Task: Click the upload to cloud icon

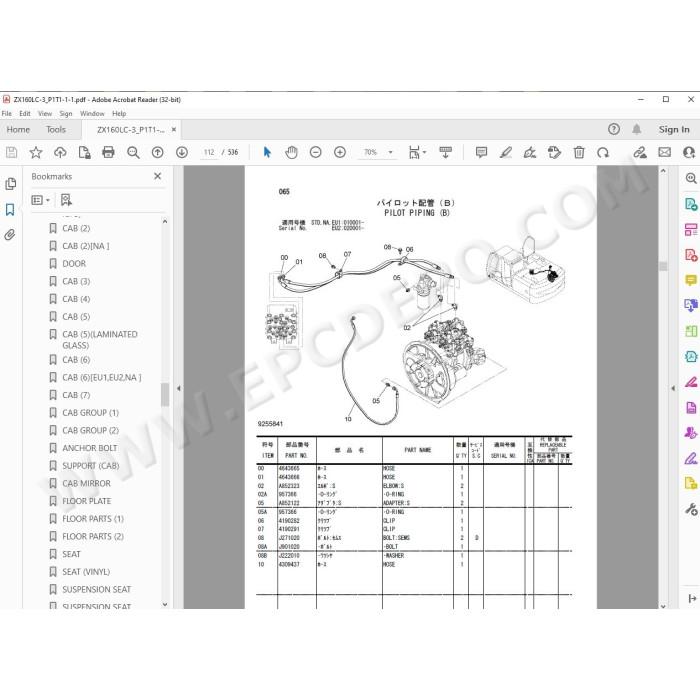Action: click(60, 153)
